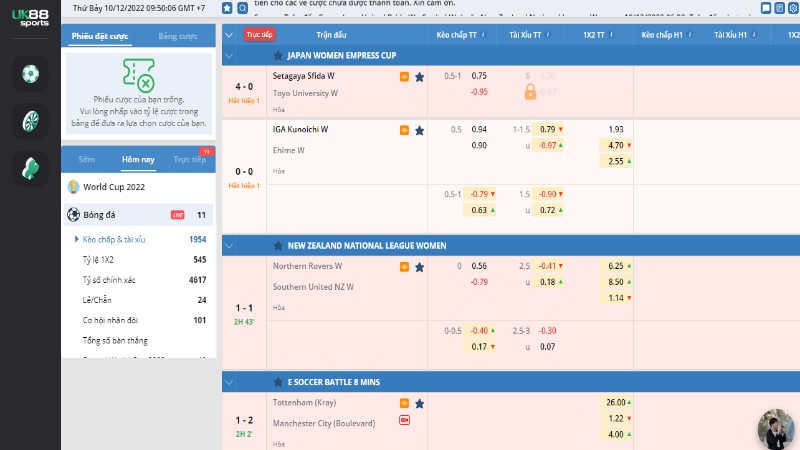Screen dimensions: 800x450
Task: Click the red Trực tiếp live button
Action: (x=259, y=35)
